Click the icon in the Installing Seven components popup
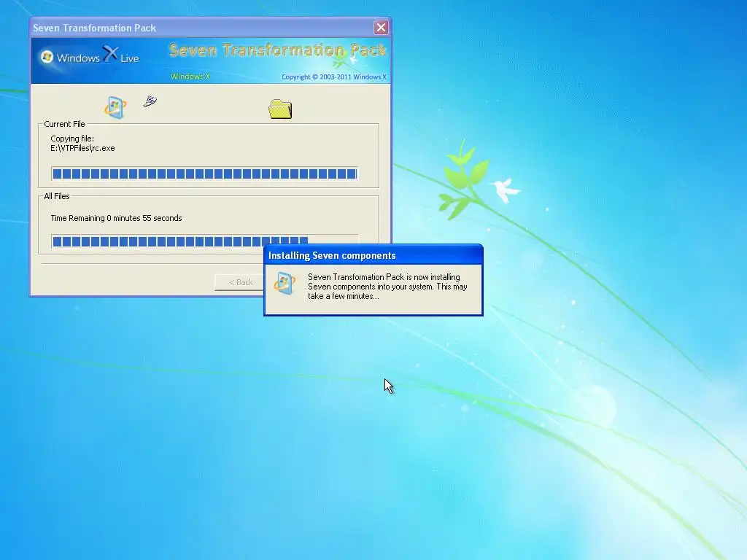The image size is (747, 560). pos(285,284)
